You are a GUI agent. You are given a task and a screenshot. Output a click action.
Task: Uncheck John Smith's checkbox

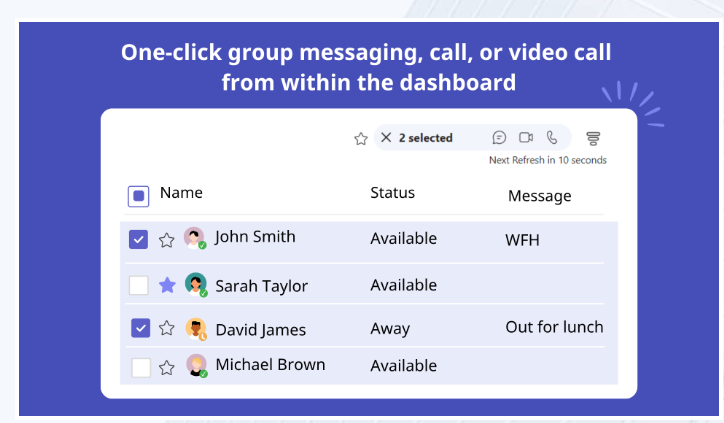point(138,240)
